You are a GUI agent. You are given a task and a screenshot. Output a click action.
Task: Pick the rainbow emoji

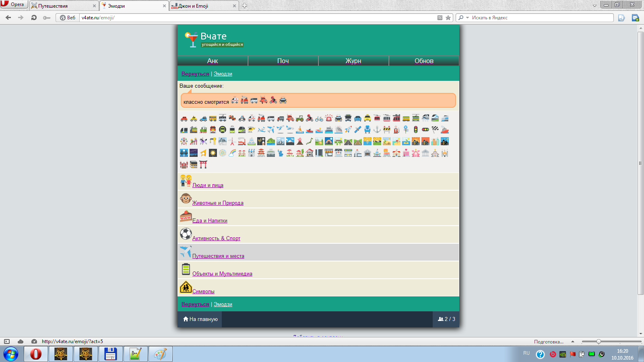[232, 153]
